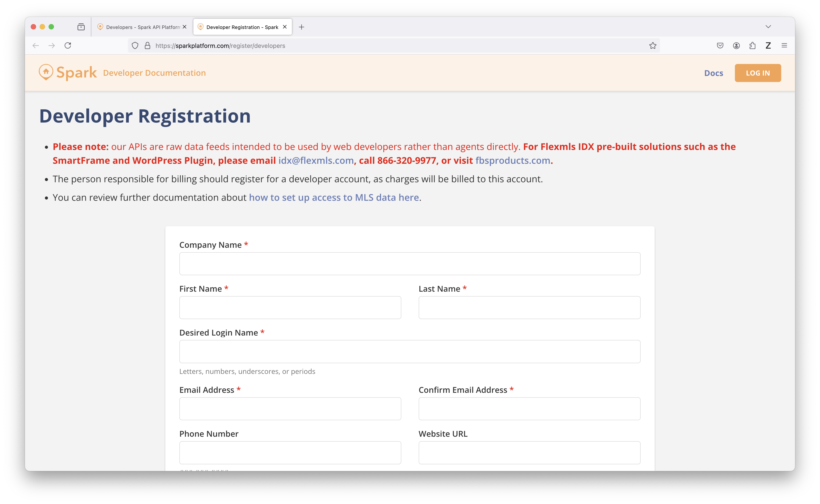Focus the Phone Number field

pyautogui.click(x=290, y=453)
